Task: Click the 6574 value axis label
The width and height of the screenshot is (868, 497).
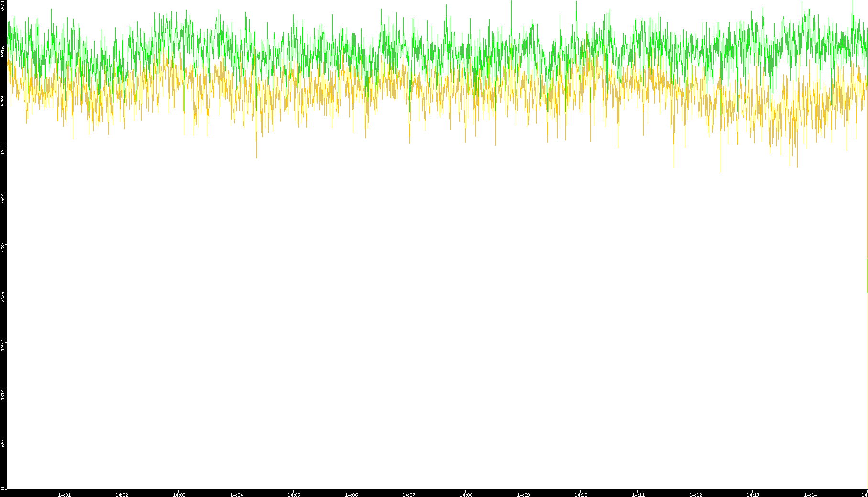Action: point(3,6)
